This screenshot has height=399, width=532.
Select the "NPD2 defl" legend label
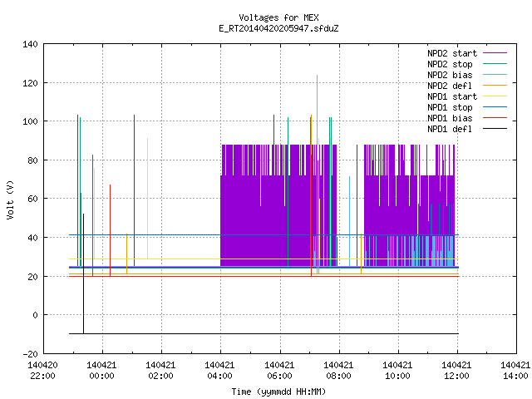tap(450, 86)
